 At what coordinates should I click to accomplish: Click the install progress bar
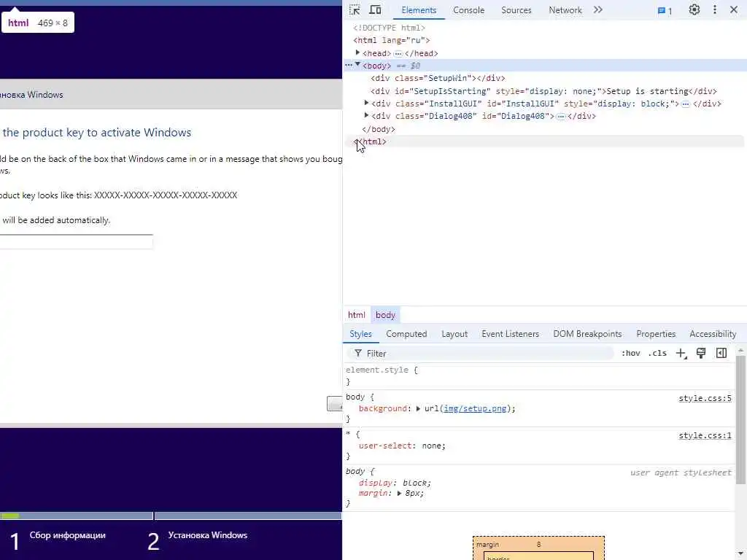(171, 516)
